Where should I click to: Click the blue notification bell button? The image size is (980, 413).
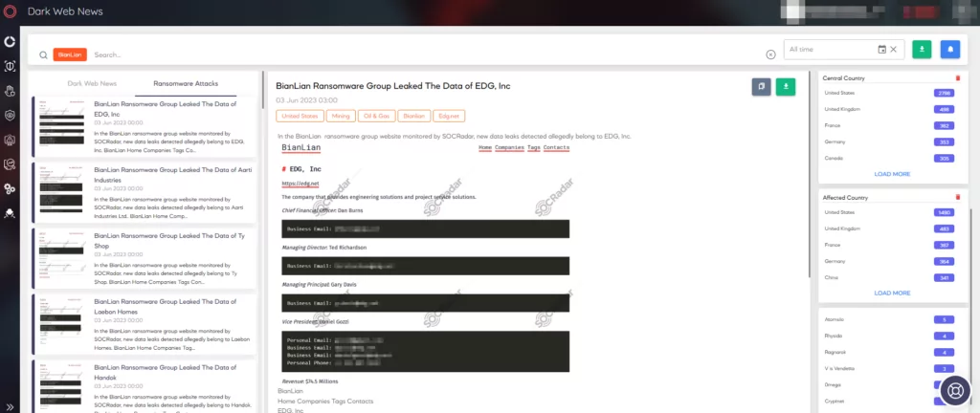950,50
